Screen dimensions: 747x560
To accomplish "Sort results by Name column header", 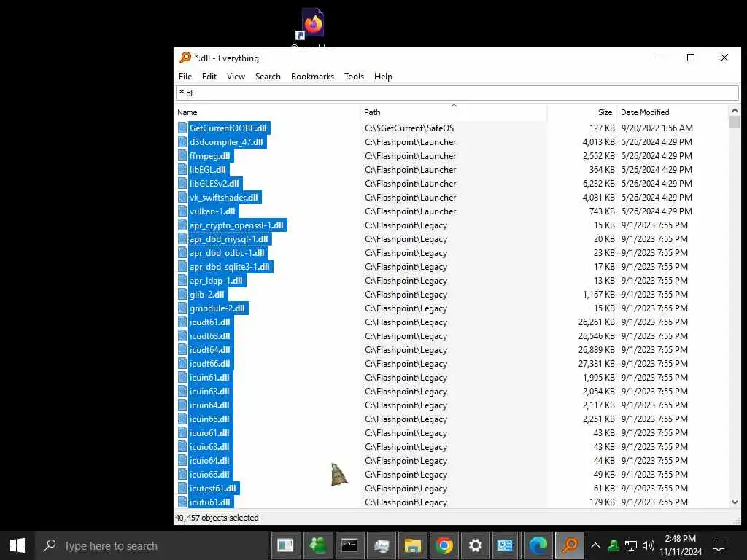I will tap(187, 112).
